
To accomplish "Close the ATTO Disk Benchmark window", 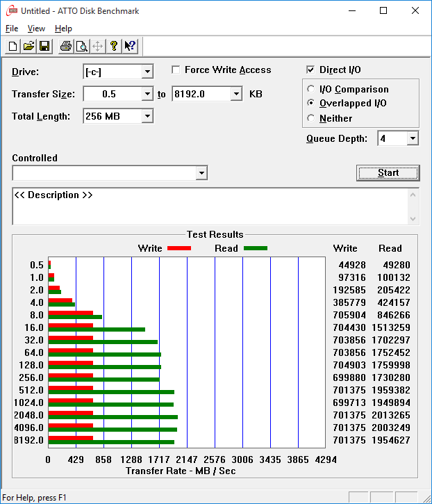I will click(415, 10).
